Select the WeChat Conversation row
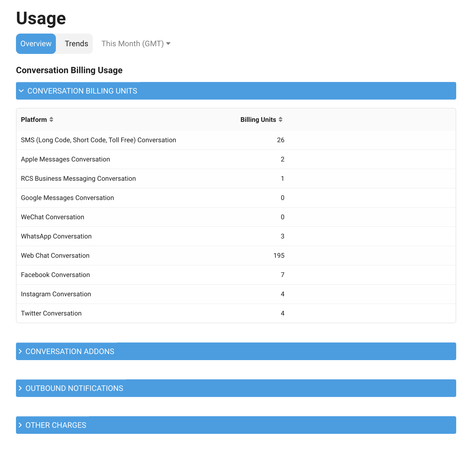This screenshot has width=476, height=455. pos(236,217)
